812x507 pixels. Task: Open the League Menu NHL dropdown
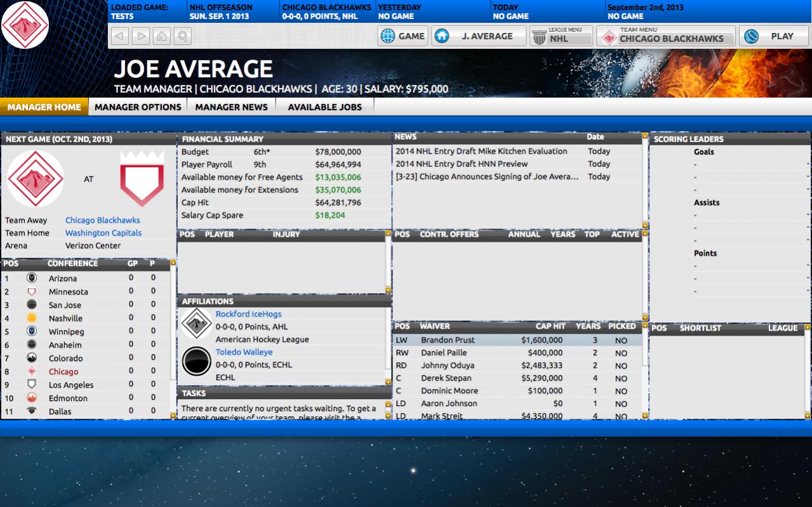(x=561, y=36)
